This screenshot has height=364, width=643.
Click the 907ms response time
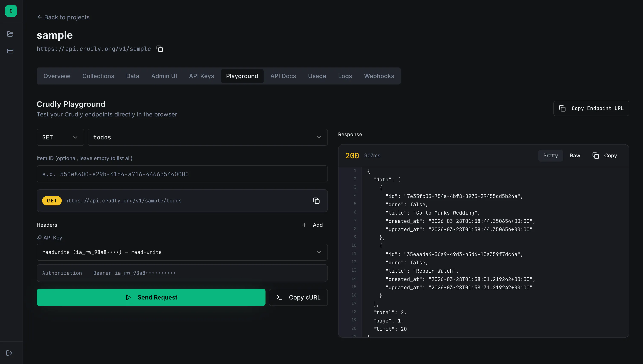pos(372,156)
